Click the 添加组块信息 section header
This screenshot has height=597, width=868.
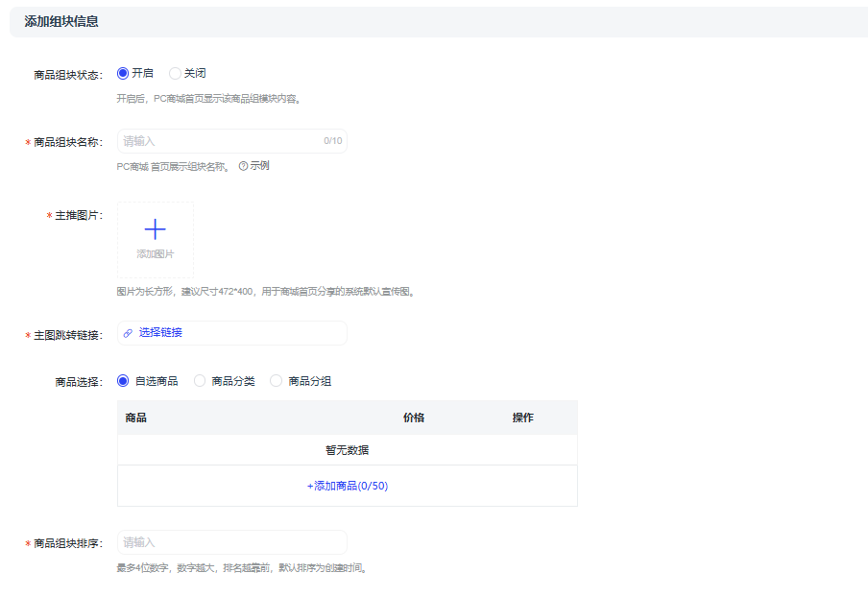[x=61, y=21]
